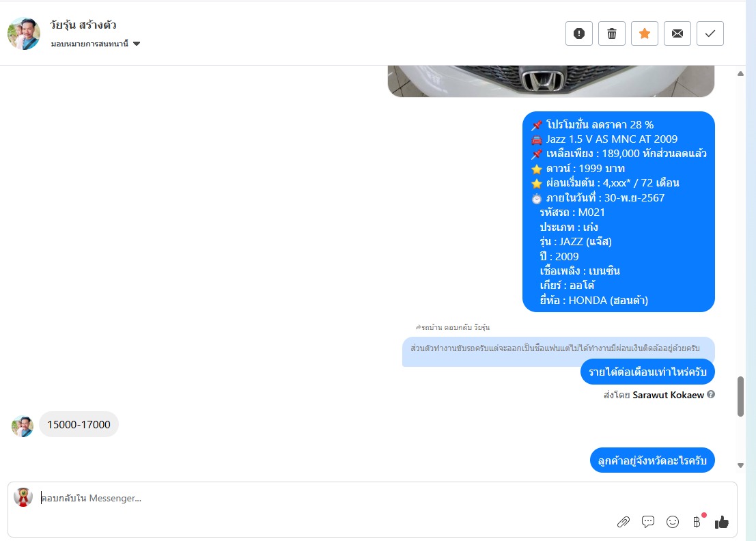This screenshot has width=756, height=541.
Task: Click scrollbar up arrow in chat
Action: [740, 74]
